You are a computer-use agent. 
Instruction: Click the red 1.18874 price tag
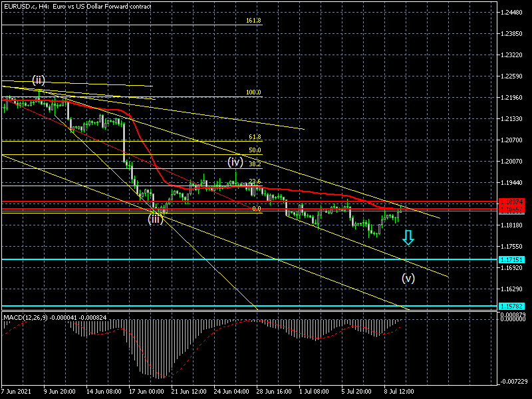coord(514,201)
